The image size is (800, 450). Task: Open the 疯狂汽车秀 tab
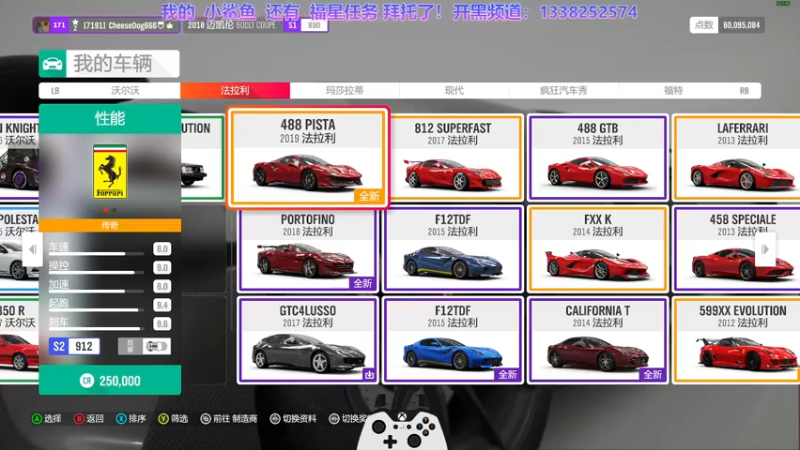(x=564, y=90)
